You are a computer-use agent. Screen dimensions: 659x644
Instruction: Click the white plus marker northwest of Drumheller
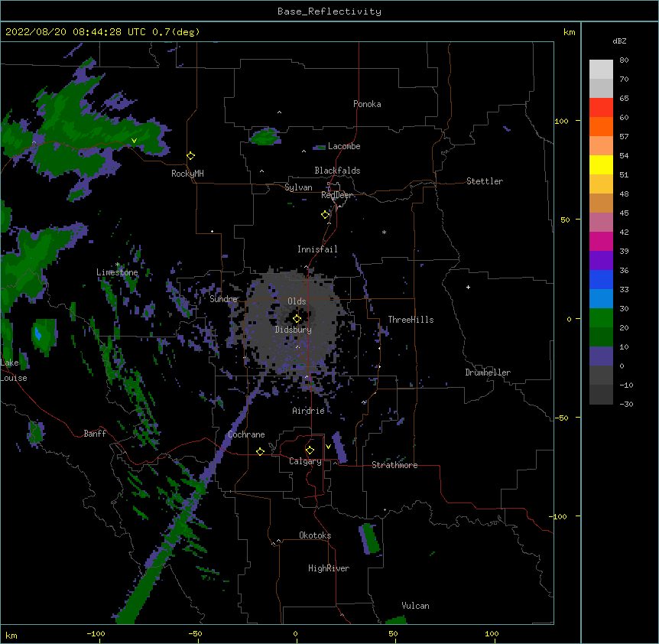tap(468, 287)
